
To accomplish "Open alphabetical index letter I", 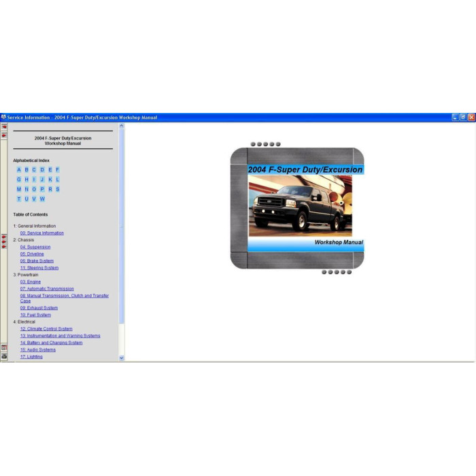I will click(34, 180).
